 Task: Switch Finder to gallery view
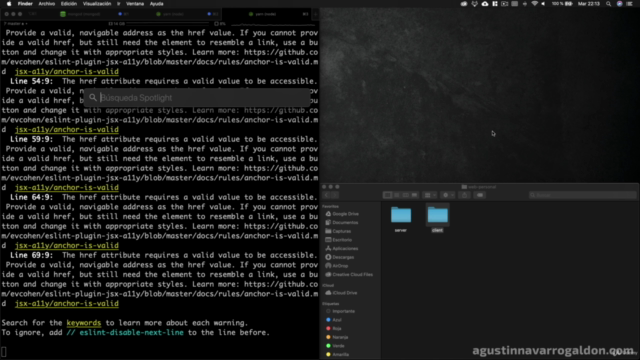pyautogui.click(x=414, y=195)
